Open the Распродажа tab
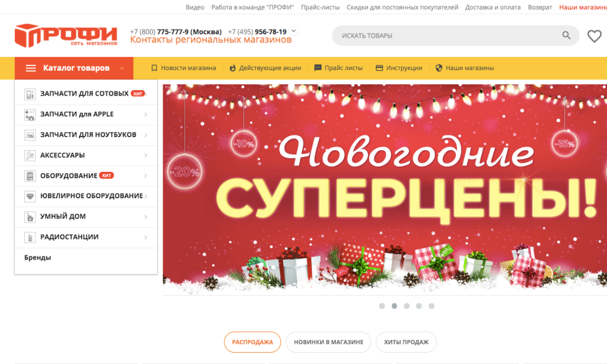The image size is (607, 364). tap(252, 342)
